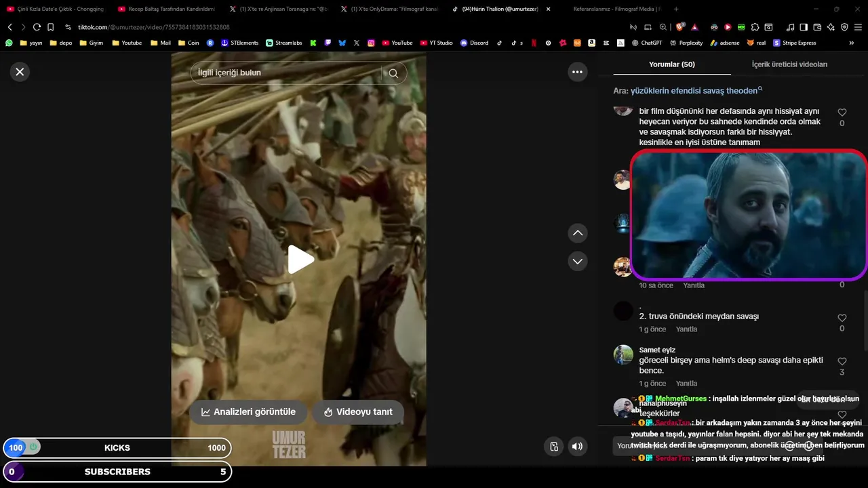The image size is (868, 488).
Task: Open the Amazon bookmark icon
Action: click(x=592, y=43)
